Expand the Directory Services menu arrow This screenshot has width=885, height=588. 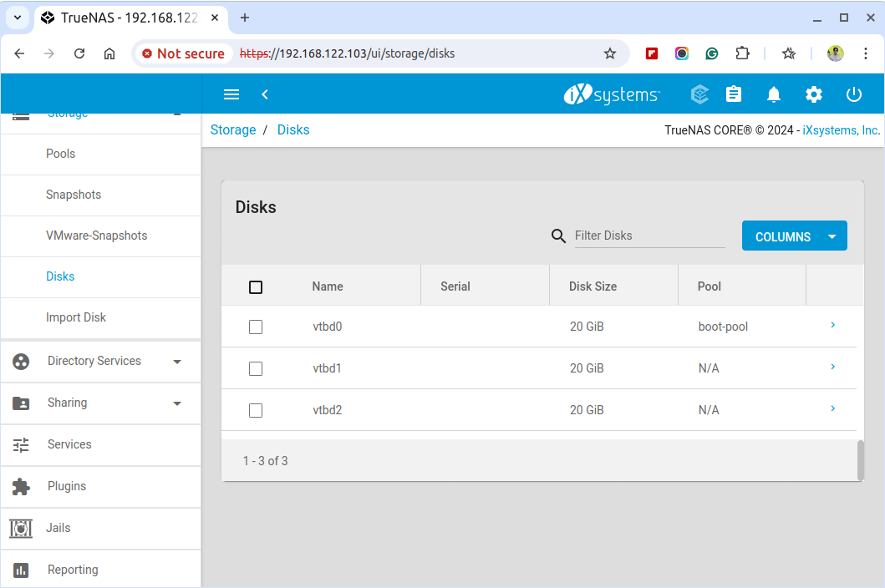tap(177, 362)
